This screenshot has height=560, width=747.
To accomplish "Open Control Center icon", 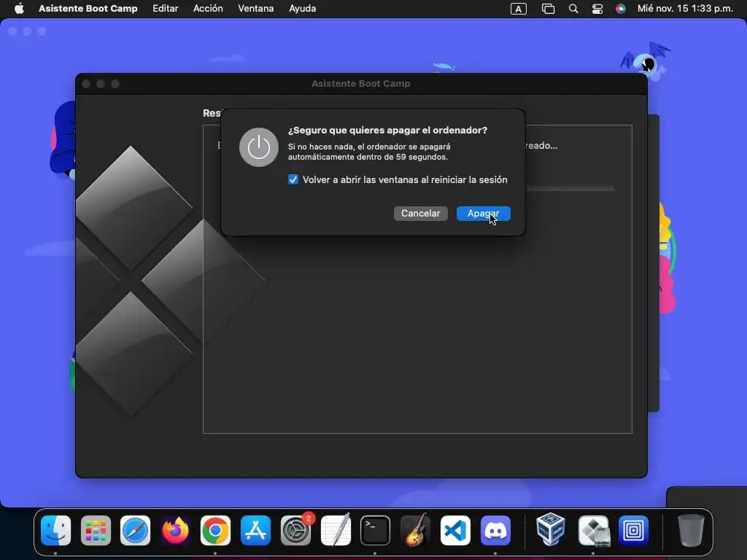I will click(x=597, y=9).
